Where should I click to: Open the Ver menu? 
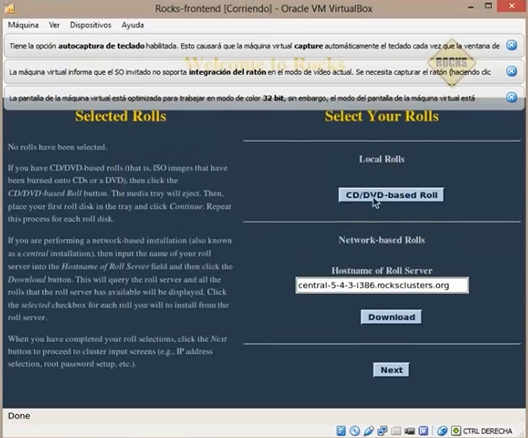pos(54,25)
